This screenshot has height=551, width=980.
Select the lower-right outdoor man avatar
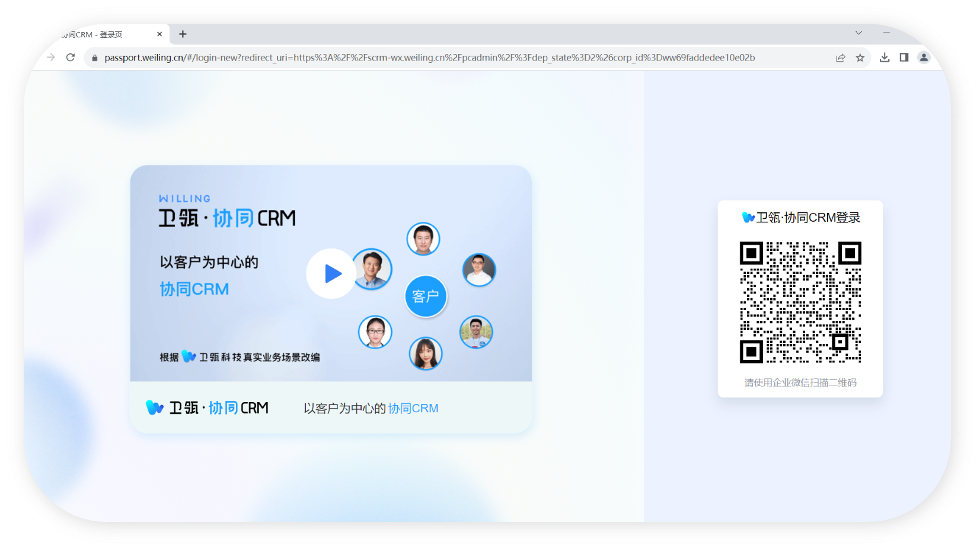pyautogui.click(x=476, y=332)
